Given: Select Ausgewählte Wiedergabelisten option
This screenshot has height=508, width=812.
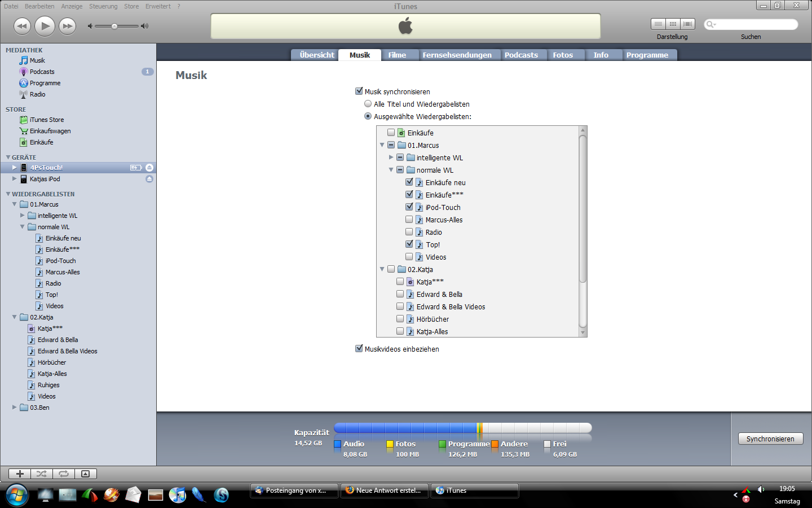Looking at the screenshot, I should click(368, 116).
